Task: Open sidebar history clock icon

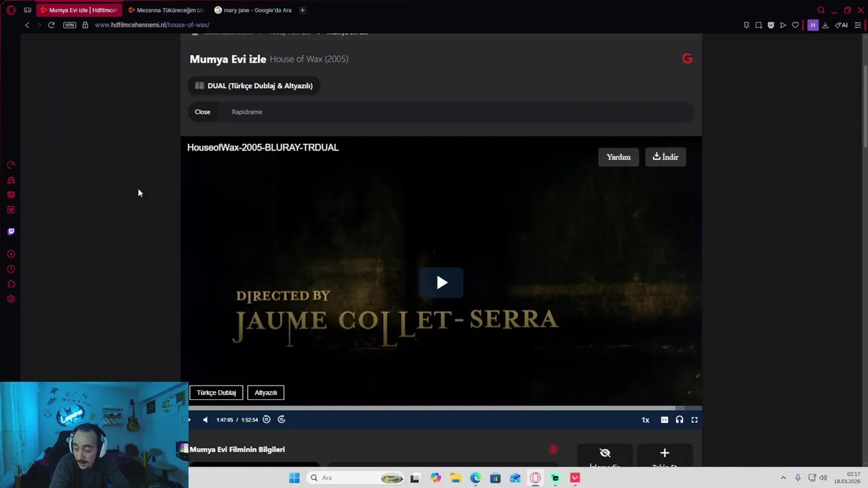Action: 11,269
